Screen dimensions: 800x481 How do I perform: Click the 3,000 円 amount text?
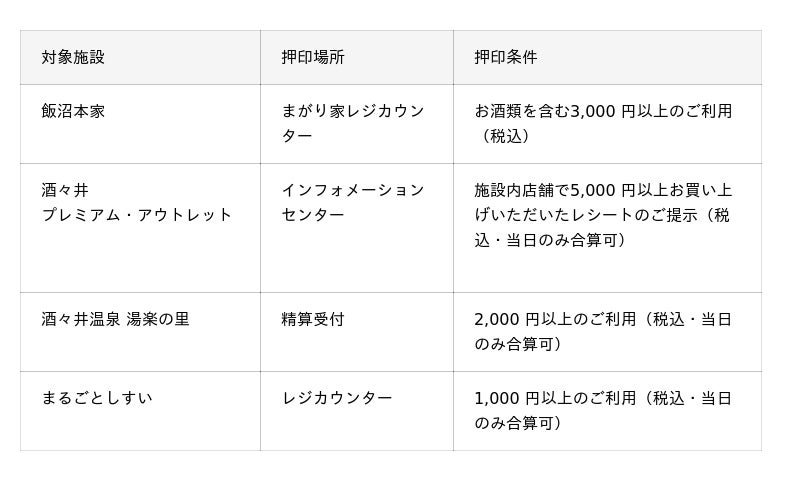(x=602, y=111)
